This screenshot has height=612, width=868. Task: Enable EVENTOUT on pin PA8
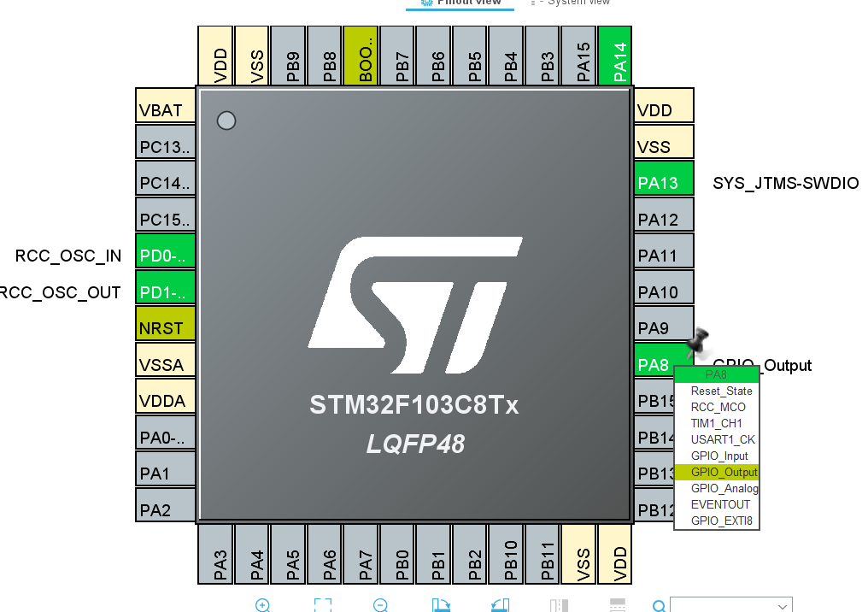tap(717, 504)
